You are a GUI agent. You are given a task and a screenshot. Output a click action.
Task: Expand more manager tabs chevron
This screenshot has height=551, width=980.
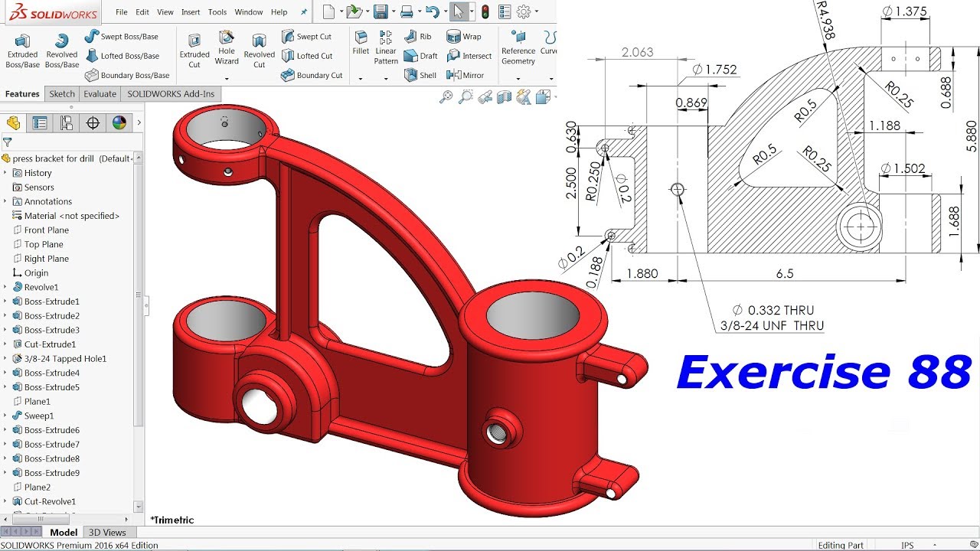click(x=139, y=123)
